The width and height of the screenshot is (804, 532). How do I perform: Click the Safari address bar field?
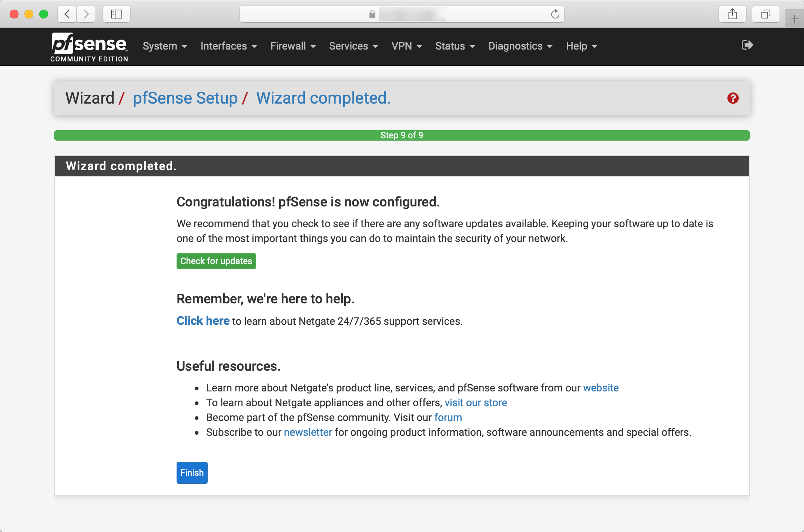click(402, 14)
